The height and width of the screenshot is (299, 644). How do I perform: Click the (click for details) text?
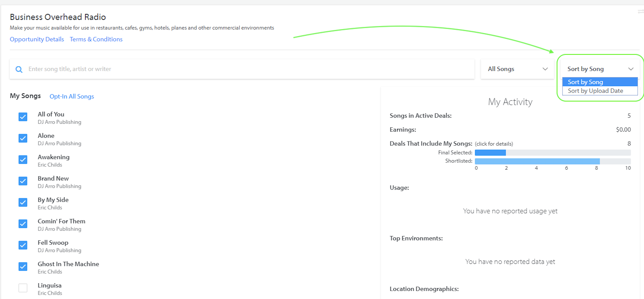[494, 144]
